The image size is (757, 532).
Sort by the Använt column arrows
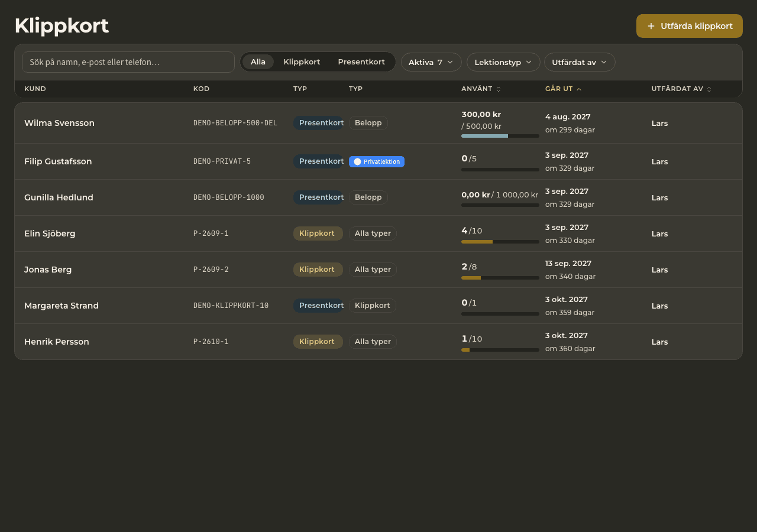[499, 89]
